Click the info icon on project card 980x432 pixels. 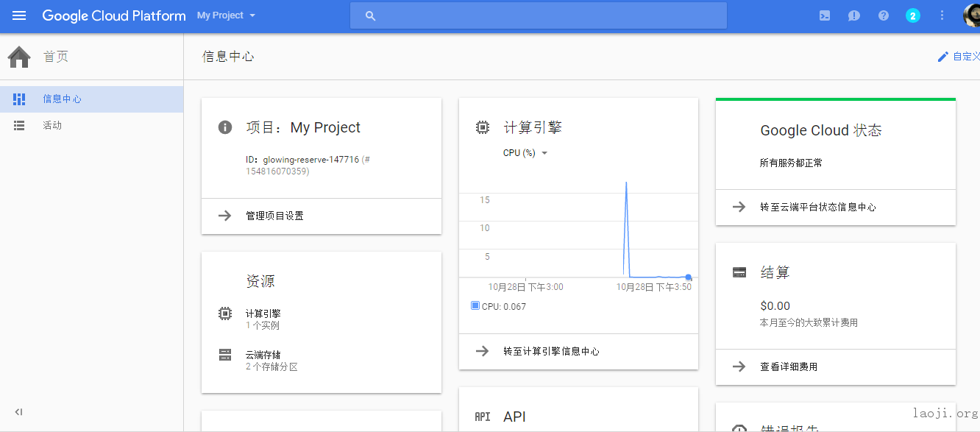(x=225, y=127)
